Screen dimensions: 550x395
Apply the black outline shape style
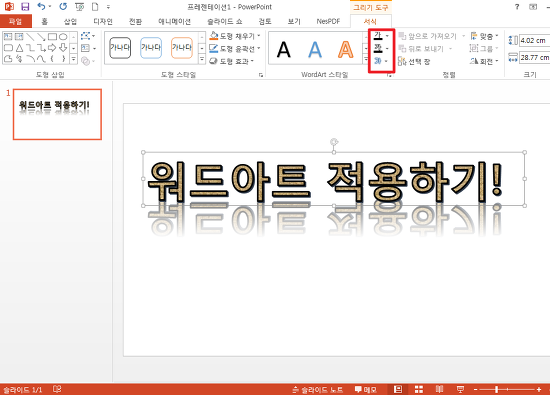pos(120,47)
